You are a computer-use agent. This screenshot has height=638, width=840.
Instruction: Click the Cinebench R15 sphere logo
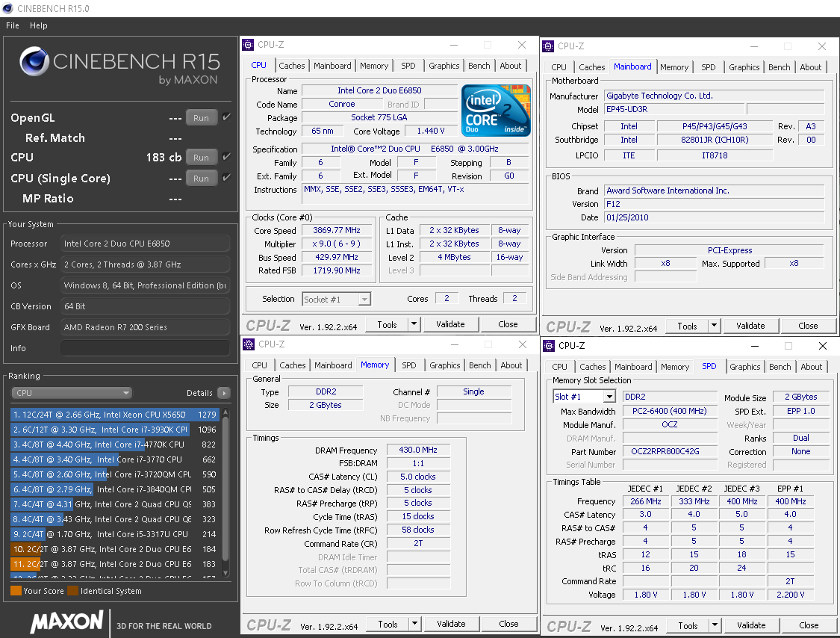coord(34,62)
